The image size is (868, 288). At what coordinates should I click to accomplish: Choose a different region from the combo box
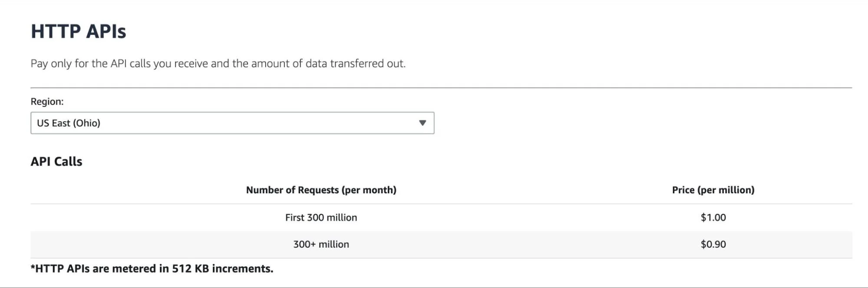pos(232,123)
